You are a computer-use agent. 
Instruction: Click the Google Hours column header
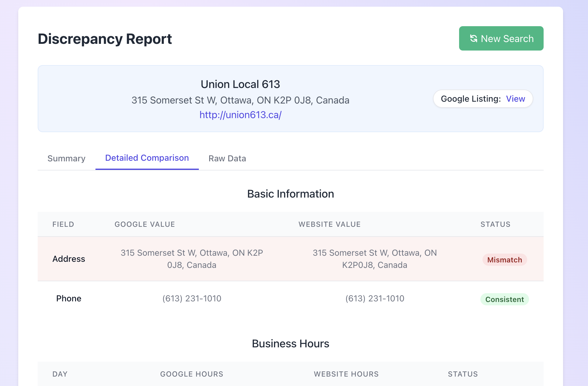192,374
